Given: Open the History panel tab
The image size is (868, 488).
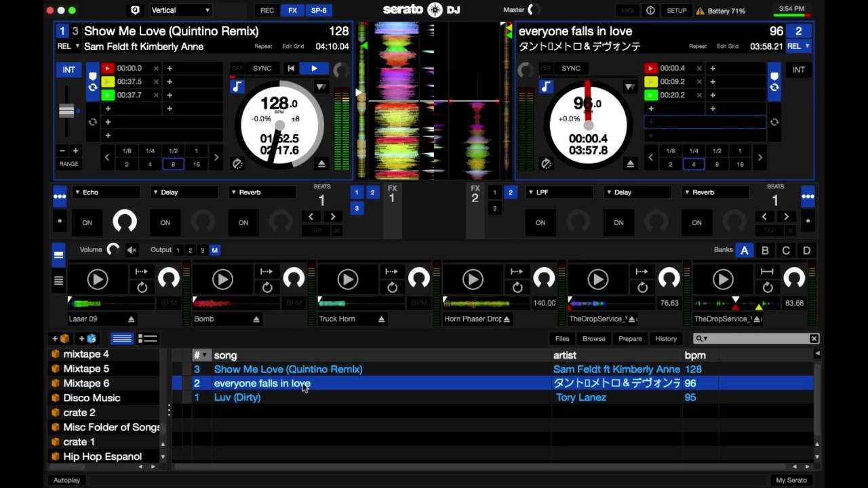Looking at the screenshot, I should click(666, 338).
